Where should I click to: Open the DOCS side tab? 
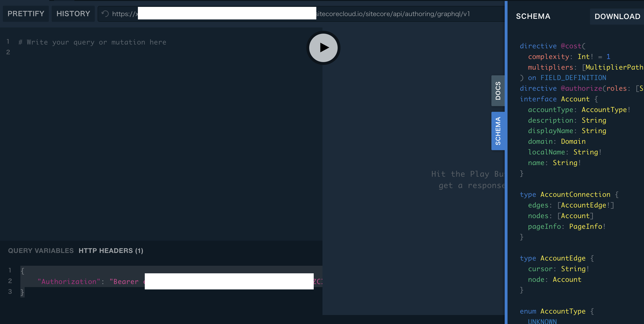498,91
